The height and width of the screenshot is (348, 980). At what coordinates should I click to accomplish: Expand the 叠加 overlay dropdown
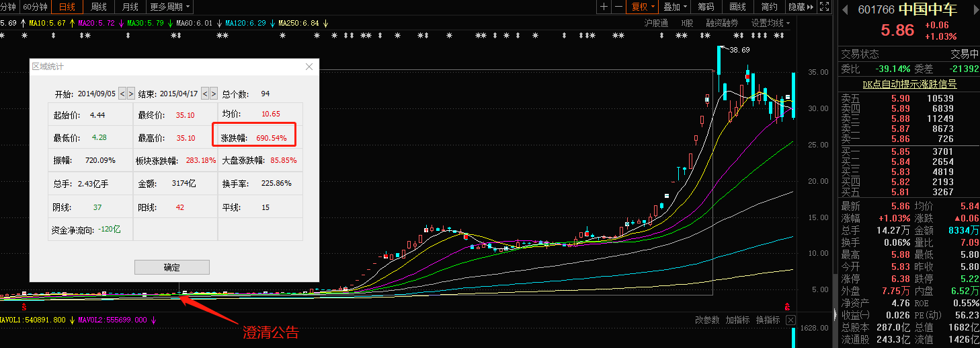click(676, 7)
